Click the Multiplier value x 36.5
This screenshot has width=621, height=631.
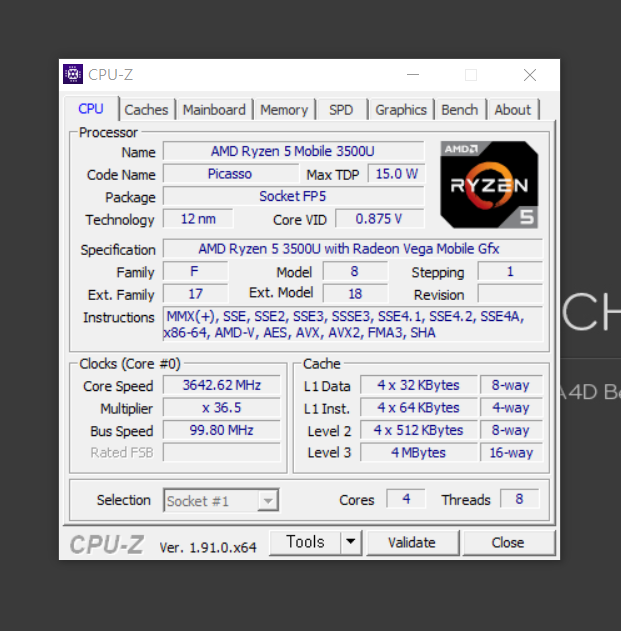(x=222, y=408)
